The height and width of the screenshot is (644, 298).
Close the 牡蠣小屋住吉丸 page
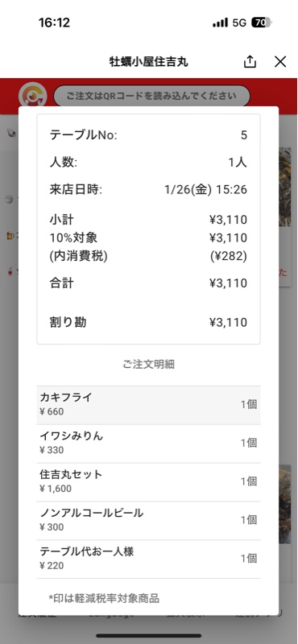pyautogui.click(x=280, y=62)
